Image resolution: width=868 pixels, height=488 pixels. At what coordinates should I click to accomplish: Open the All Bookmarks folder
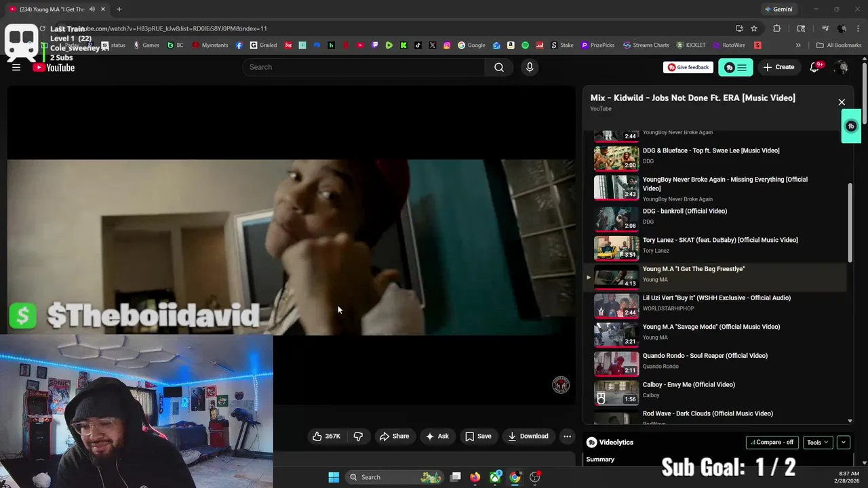(x=838, y=45)
